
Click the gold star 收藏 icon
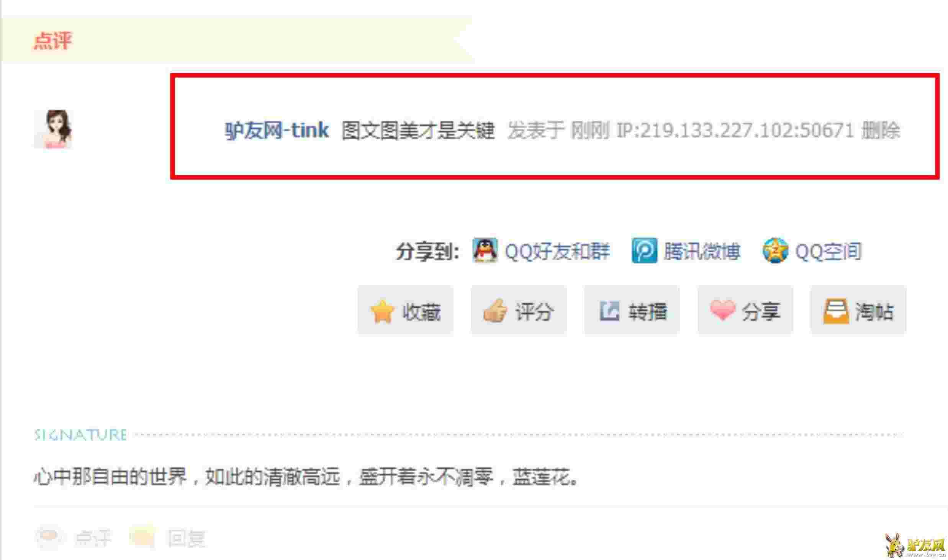[x=382, y=311]
